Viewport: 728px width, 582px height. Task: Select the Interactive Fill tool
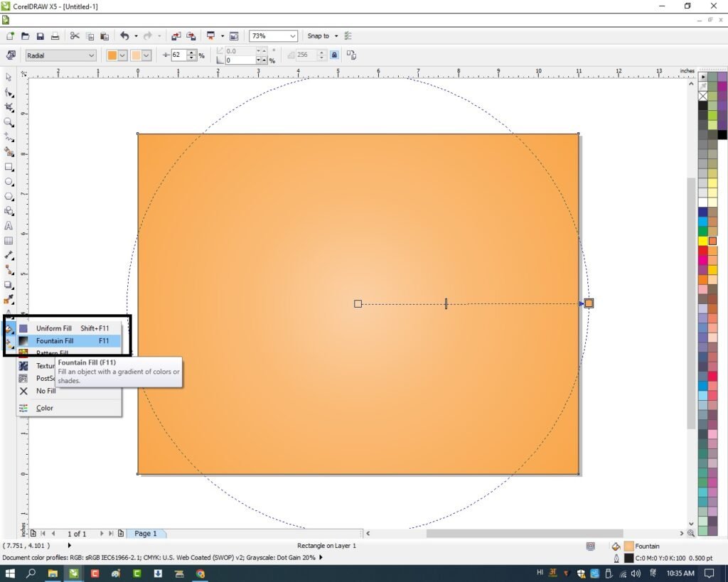(9, 344)
